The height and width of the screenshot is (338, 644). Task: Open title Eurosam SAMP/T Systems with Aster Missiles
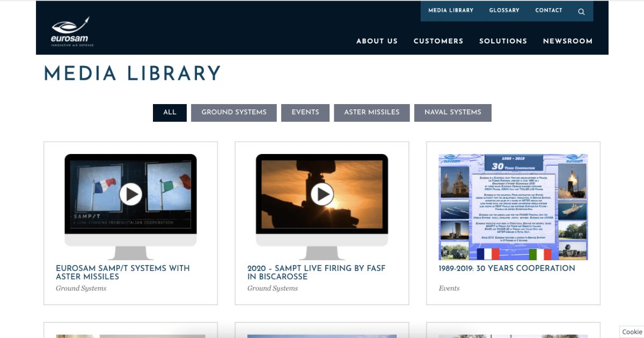(x=123, y=273)
